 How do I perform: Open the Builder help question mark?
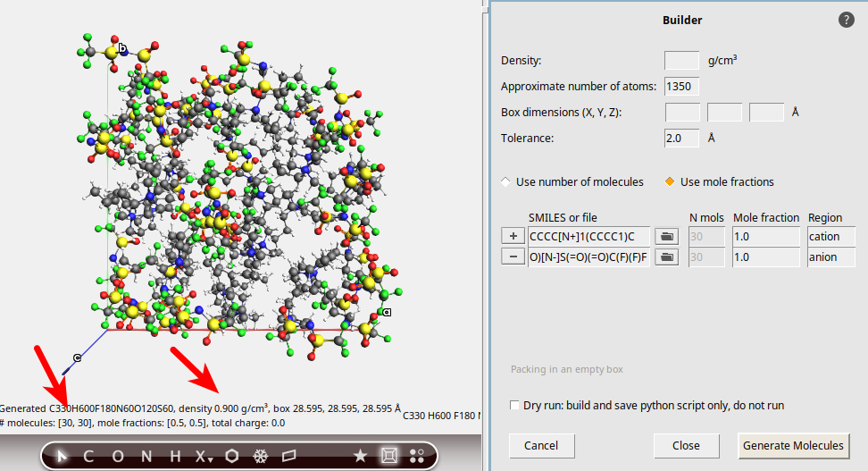point(846,20)
